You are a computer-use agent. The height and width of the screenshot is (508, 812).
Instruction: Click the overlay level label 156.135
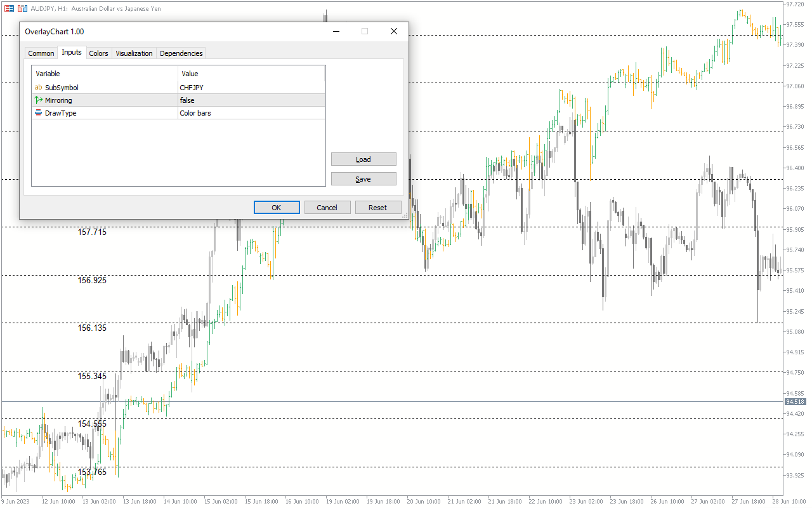coord(93,328)
